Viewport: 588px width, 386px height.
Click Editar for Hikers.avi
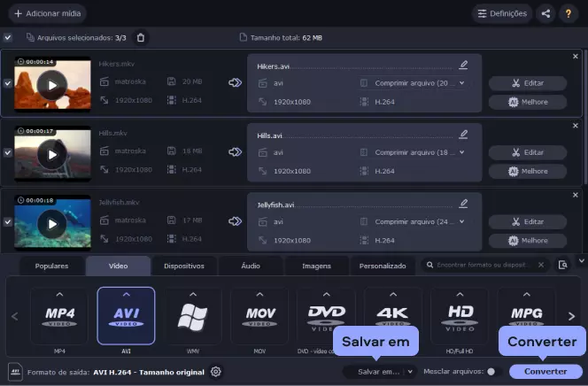tap(528, 83)
